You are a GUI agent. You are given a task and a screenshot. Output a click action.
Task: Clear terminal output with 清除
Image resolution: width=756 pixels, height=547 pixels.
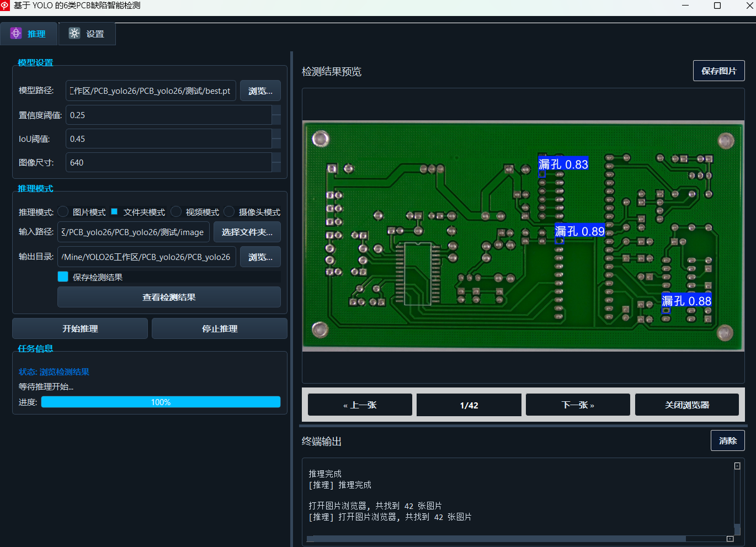coord(728,440)
